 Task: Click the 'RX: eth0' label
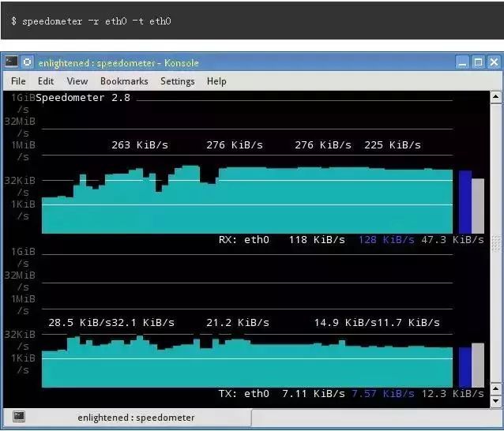(x=243, y=240)
